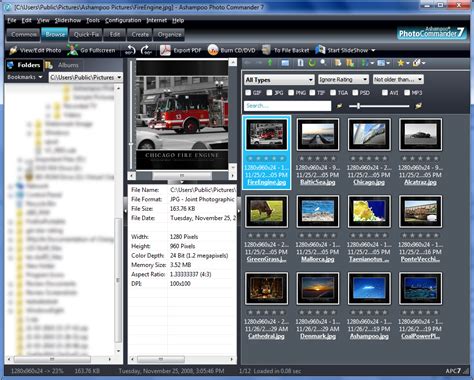Open the Bookmarks dropdown
Viewport: 474px width, 380px height.
pyautogui.click(x=25, y=77)
